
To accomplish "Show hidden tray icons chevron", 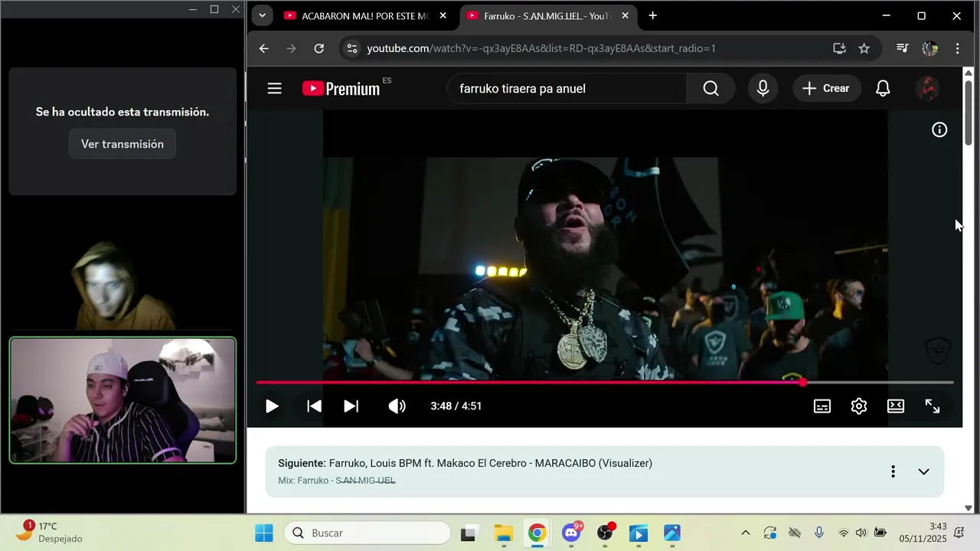I will click(x=745, y=533).
